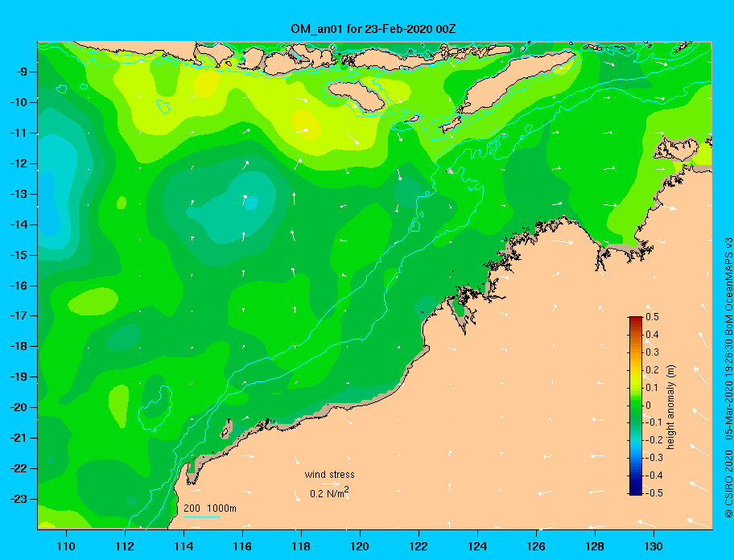Click latitude label -13
734x560 pixels.
pyautogui.click(x=19, y=194)
